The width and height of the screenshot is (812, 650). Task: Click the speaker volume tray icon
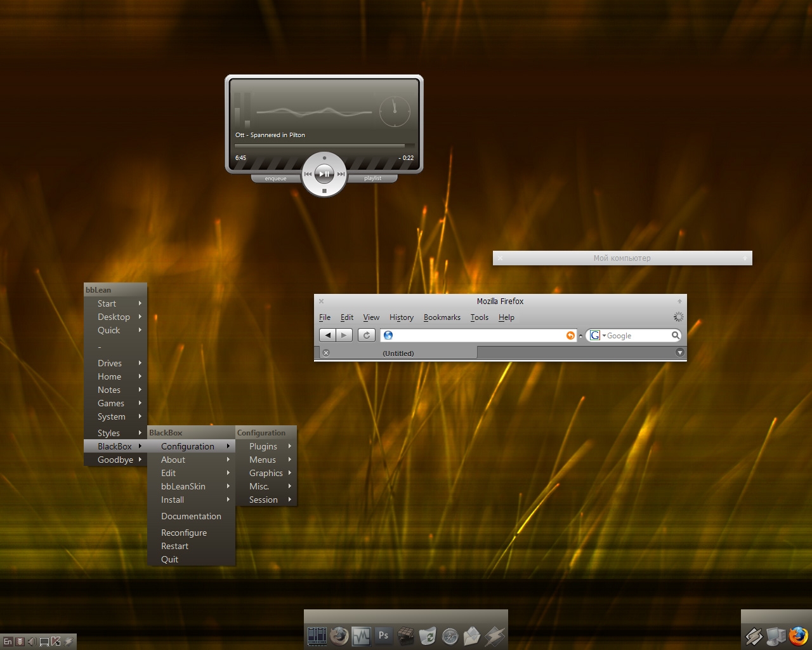click(32, 642)
